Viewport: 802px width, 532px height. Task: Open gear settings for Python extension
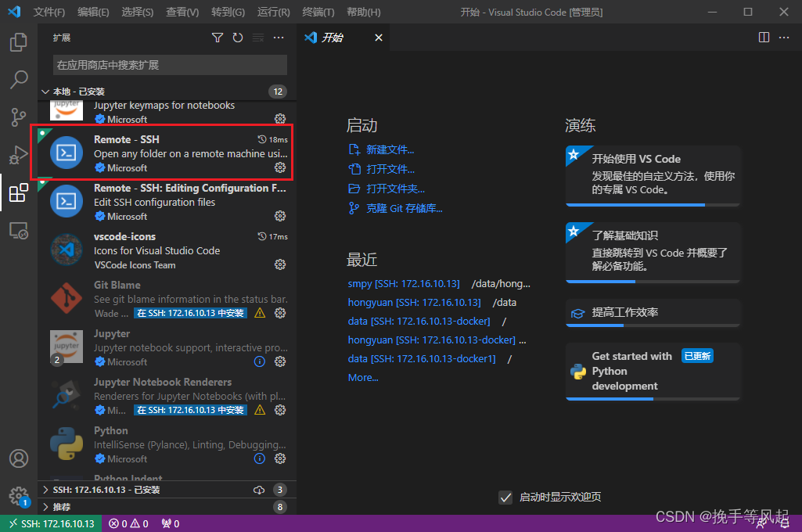click(280, 458)
